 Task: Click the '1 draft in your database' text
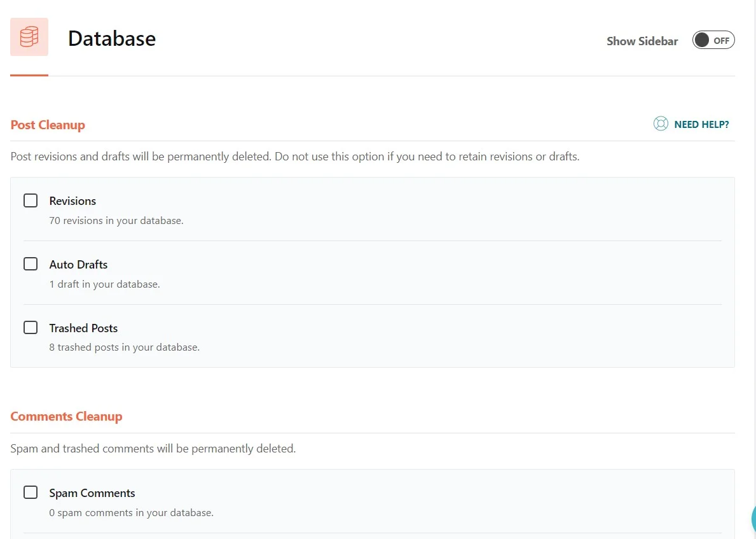(x=105, y=284)
